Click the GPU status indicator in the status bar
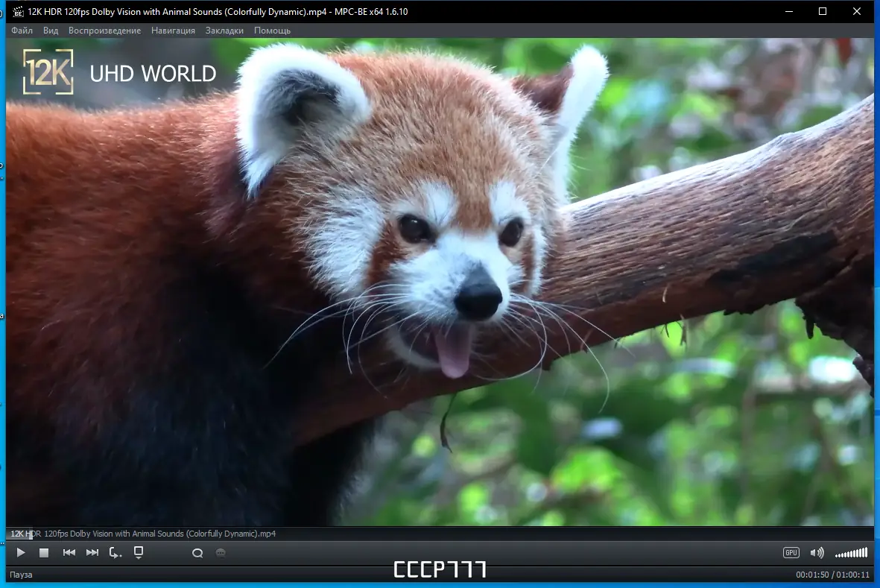The width and height of the screenshot is (880, 588). [791, 552]
